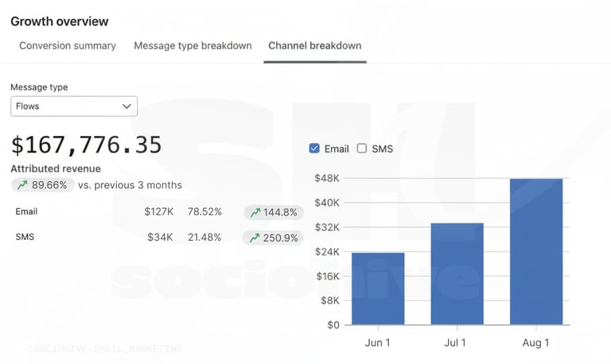
Task: Uncheck the Email checkbox
Action: tap(314, 149)
